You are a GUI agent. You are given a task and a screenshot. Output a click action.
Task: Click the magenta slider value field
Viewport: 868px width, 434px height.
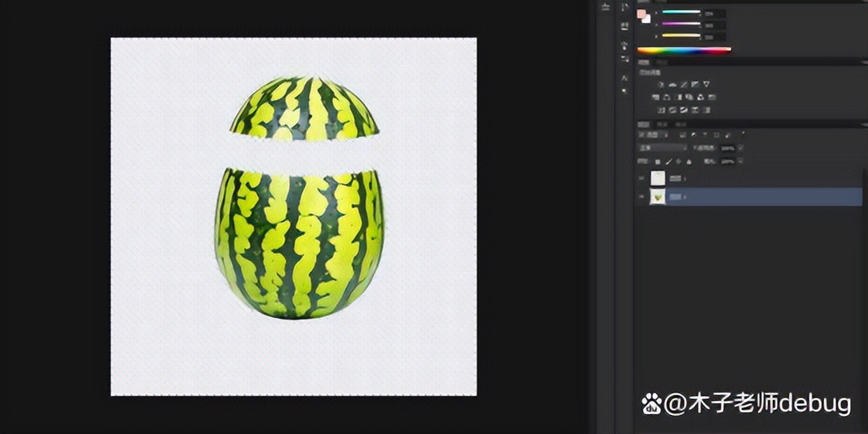714,25
